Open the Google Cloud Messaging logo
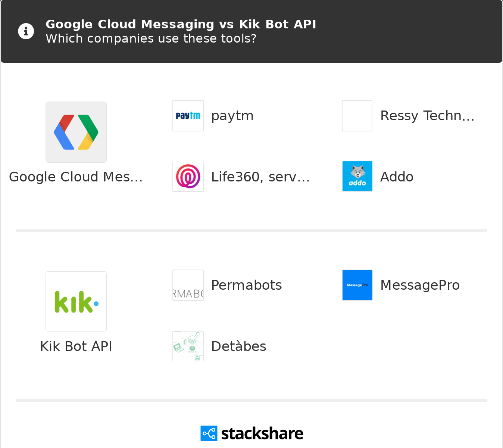503x448 pixels. pos(76,132)
